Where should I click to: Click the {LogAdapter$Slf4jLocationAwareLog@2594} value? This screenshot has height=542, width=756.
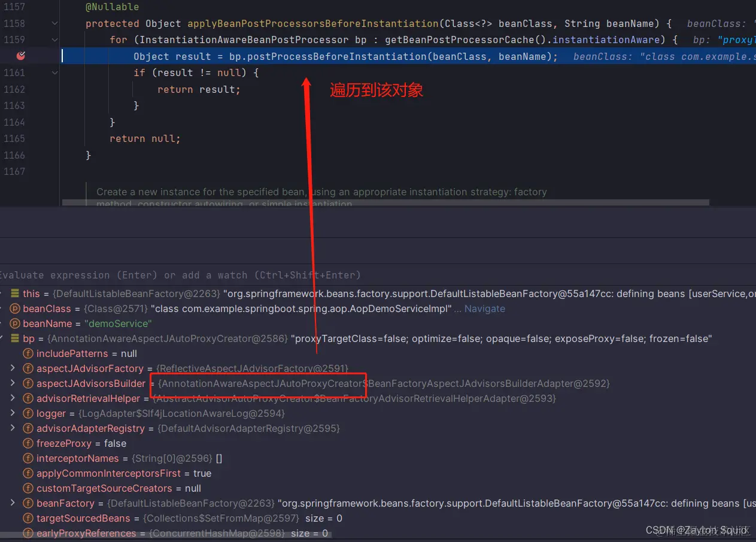click(x=181, y=413)
